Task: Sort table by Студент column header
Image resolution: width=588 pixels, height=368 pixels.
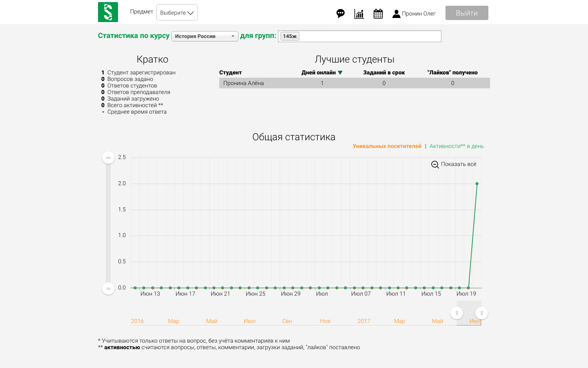Action: tap(230, 72)
